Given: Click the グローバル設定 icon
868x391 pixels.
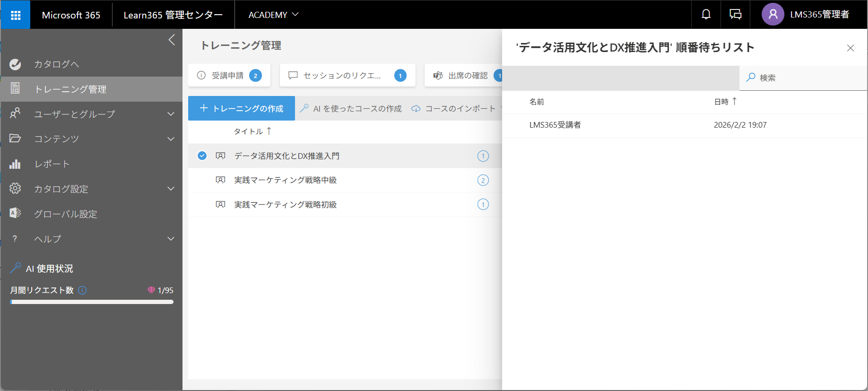Looking at the screenshot, I should click(x=15, y=213).
